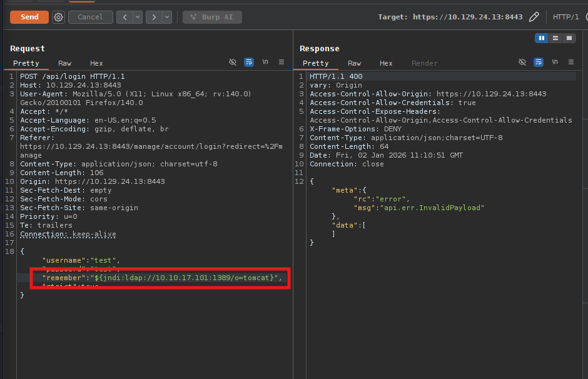The height and width of the screenshot is (379, 588).
Task: Switch to the Response Hex tab
Action: click(386, 63)
